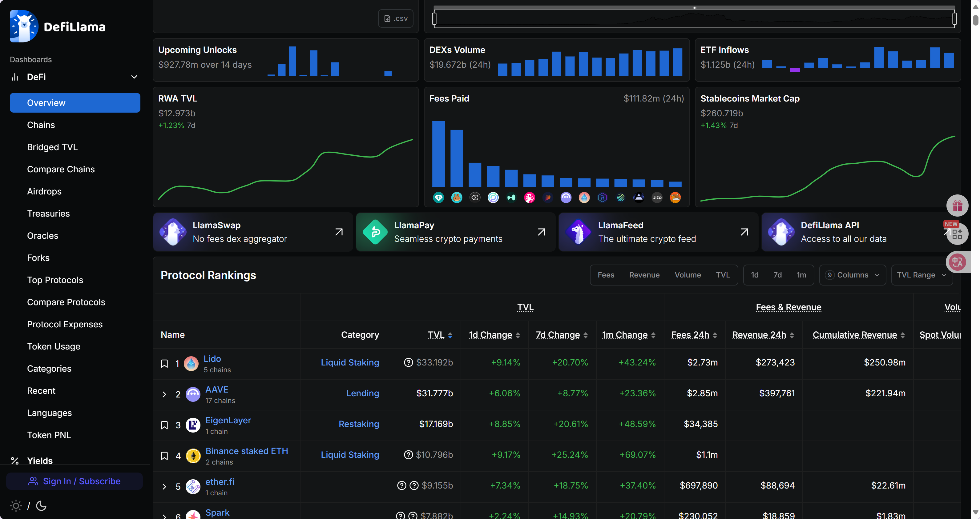Open Bridged TVL page
Image resolution: width=980 pixels, height=519 pixels.
point(52,147)
